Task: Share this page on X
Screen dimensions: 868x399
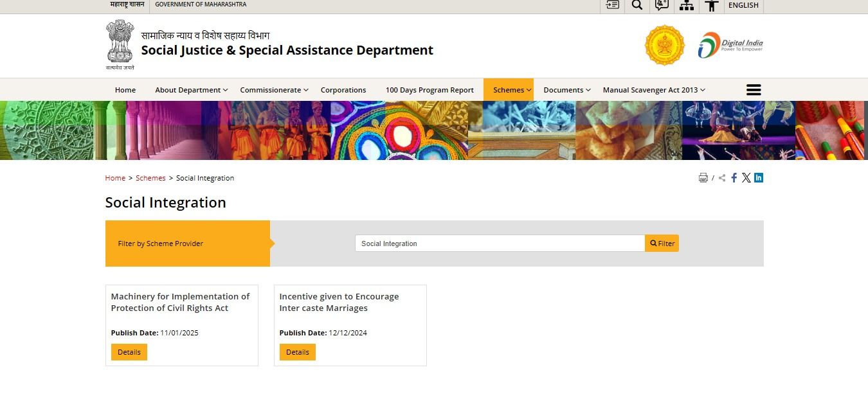Action: (x=746, y=178)
